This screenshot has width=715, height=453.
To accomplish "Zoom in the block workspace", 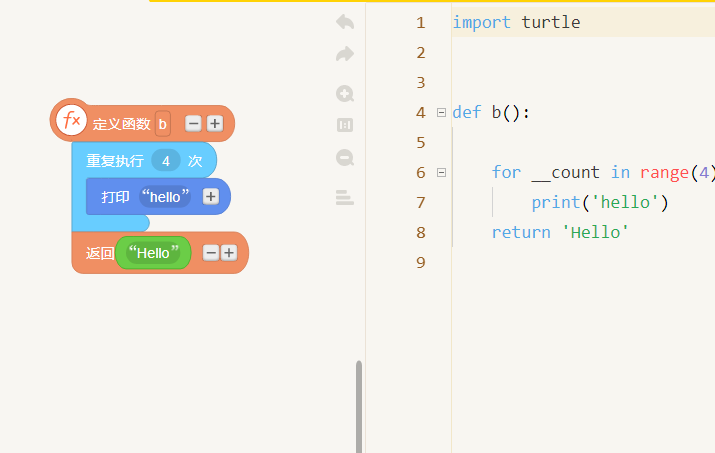I will tap(345, 94).
